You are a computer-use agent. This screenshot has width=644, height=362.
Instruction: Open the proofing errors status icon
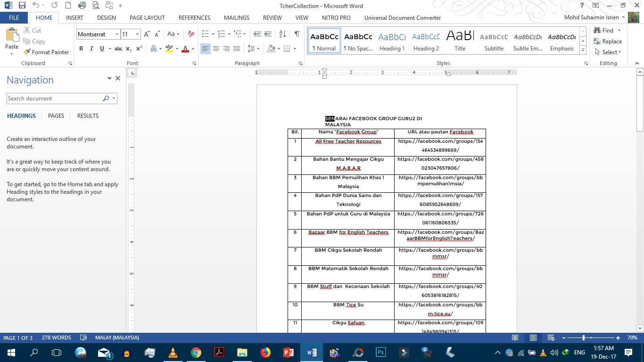[83, 338]
